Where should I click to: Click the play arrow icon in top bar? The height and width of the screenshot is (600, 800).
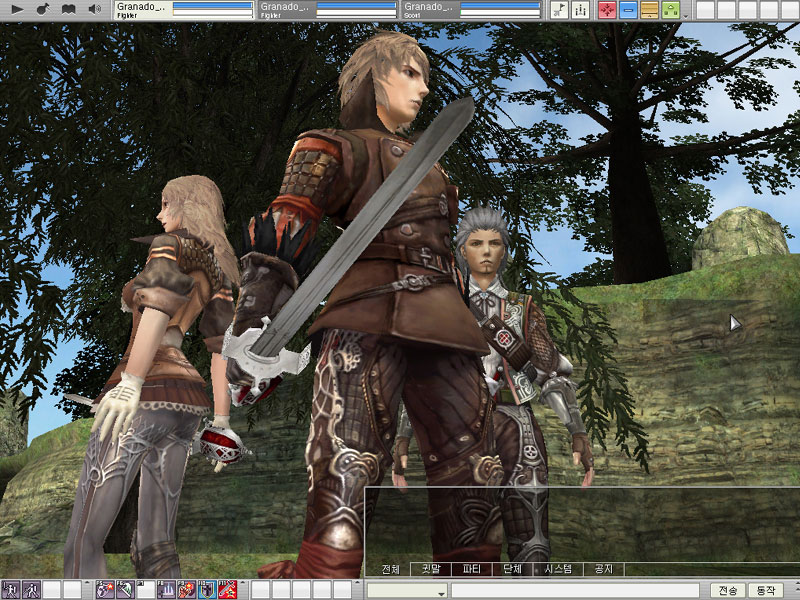(18, 9)
